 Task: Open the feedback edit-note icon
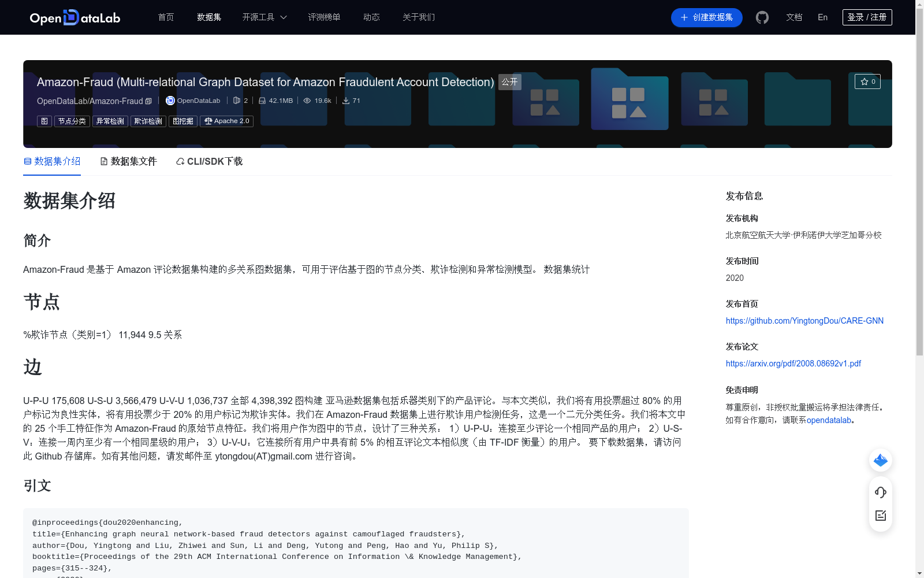tap(881, 516)
